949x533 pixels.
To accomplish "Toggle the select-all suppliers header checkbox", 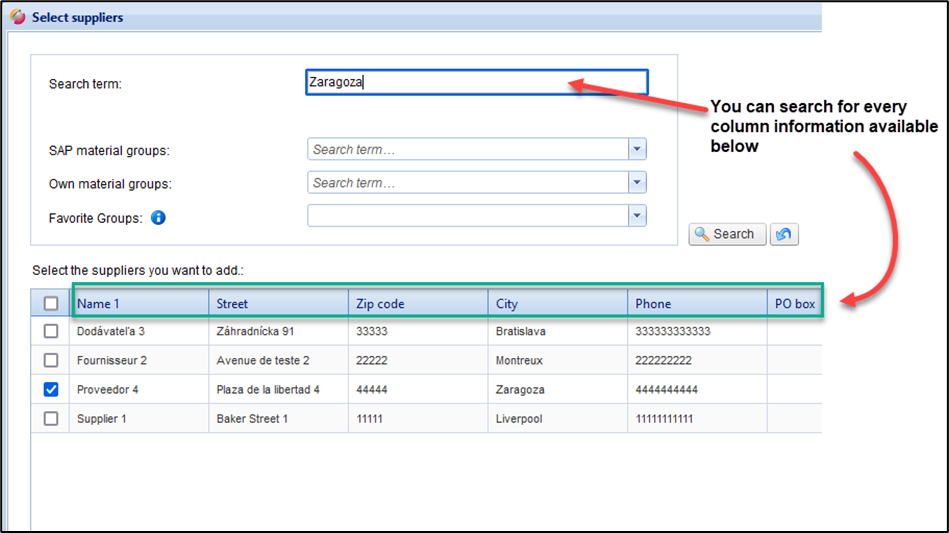I will pyautogui.click(x=51, y=304).
